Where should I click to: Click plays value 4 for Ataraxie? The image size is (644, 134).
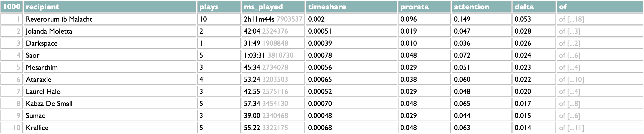coord(201,79)
